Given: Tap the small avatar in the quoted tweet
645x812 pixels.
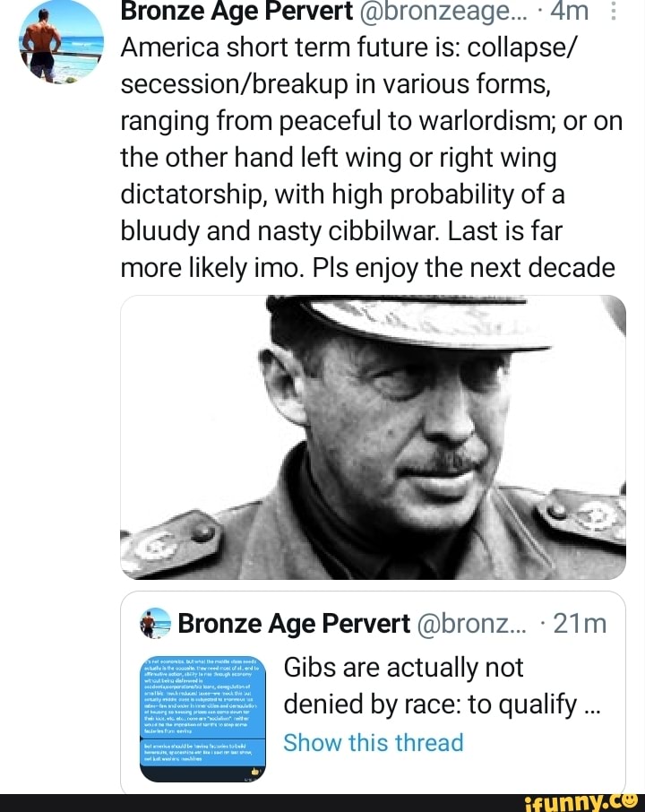Looking at the screenshot, I should 156,623.
